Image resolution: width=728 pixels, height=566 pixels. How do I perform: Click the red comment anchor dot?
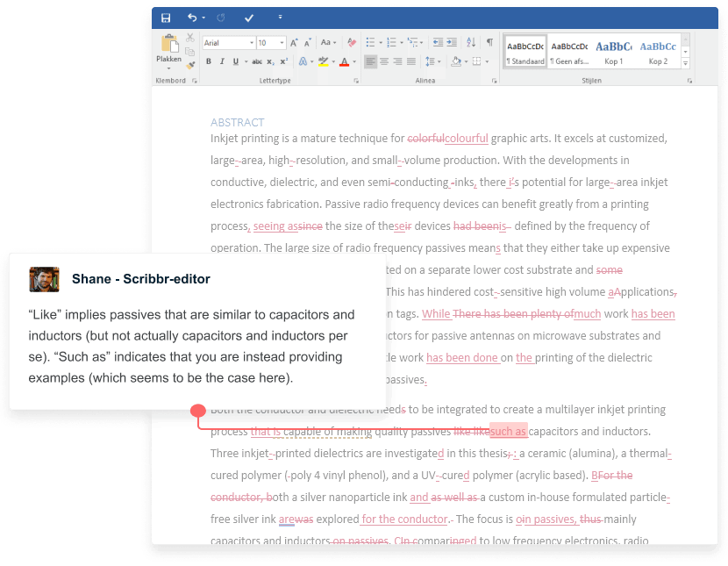click(197, 411)
